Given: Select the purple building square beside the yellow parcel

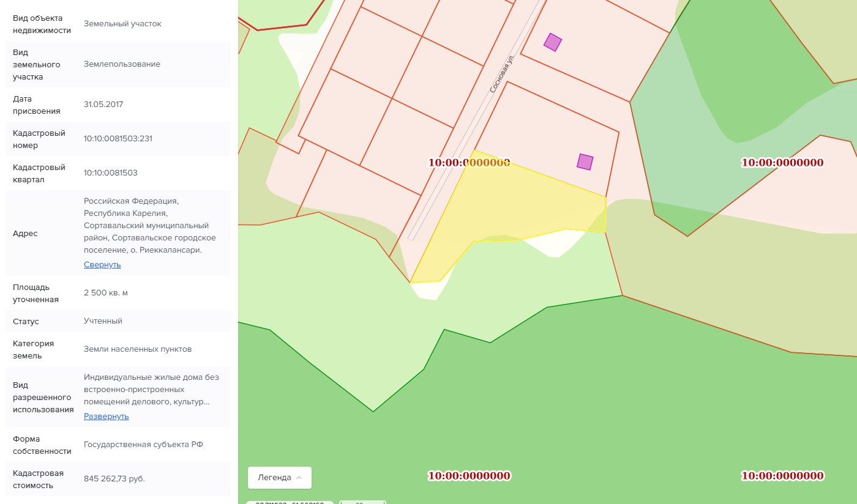Looking at the screenshot, I should (585, 161).
